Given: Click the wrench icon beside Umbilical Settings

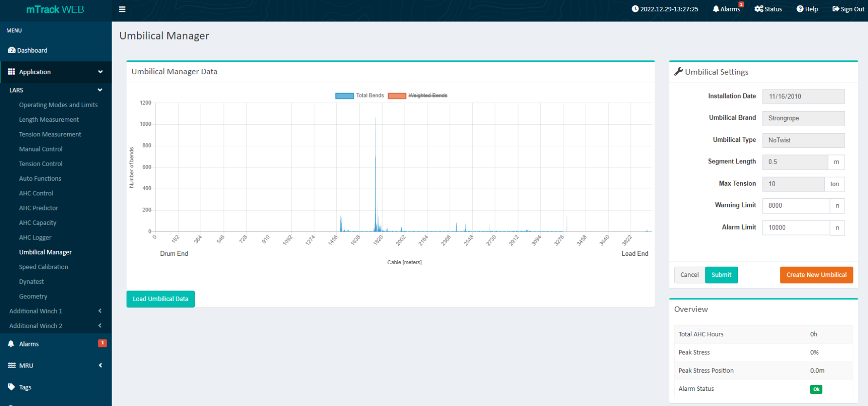Looking at the screenshot, I should tap(678, 72).
